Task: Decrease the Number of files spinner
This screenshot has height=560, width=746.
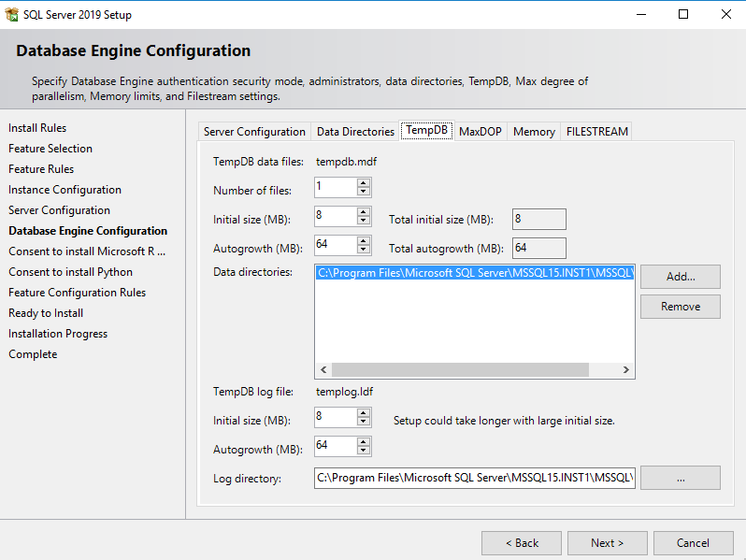Action: (x=364, y=193)
